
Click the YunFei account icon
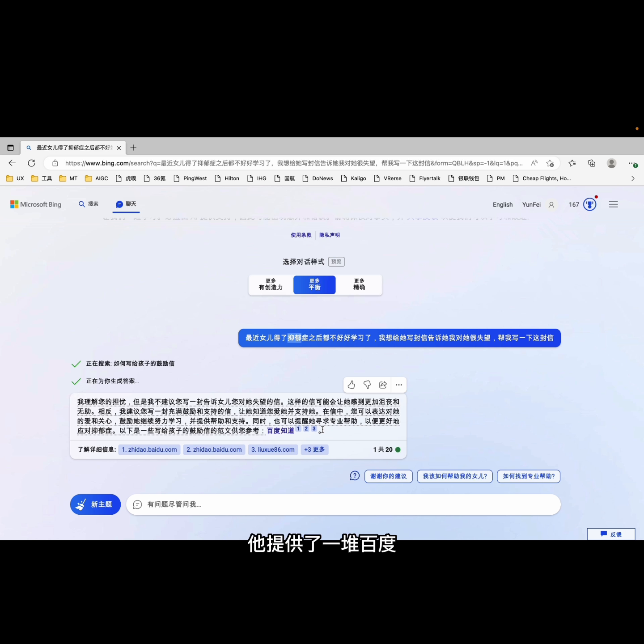[x=551, y=205]
